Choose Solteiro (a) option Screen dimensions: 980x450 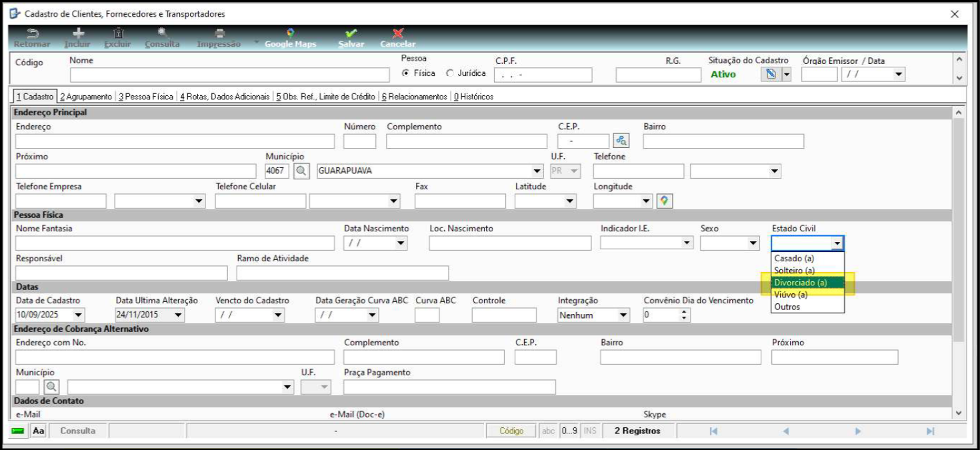808,271
